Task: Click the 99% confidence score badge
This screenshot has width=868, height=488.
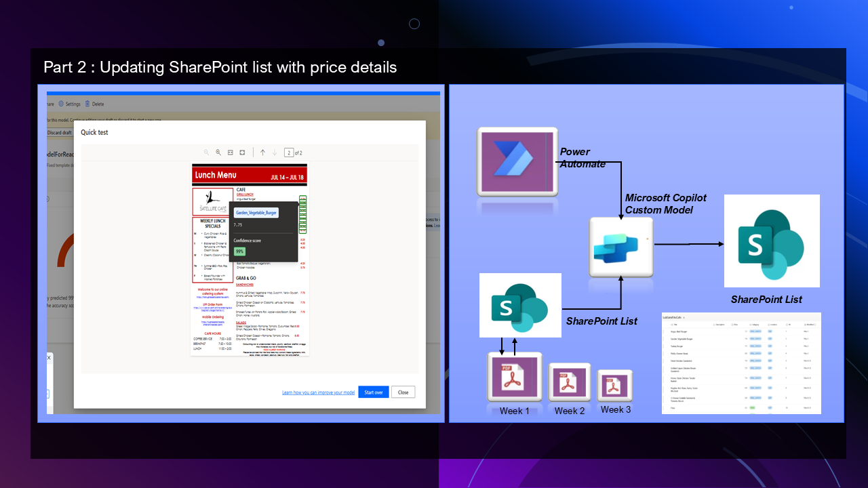Action: [x=239, y=251]
